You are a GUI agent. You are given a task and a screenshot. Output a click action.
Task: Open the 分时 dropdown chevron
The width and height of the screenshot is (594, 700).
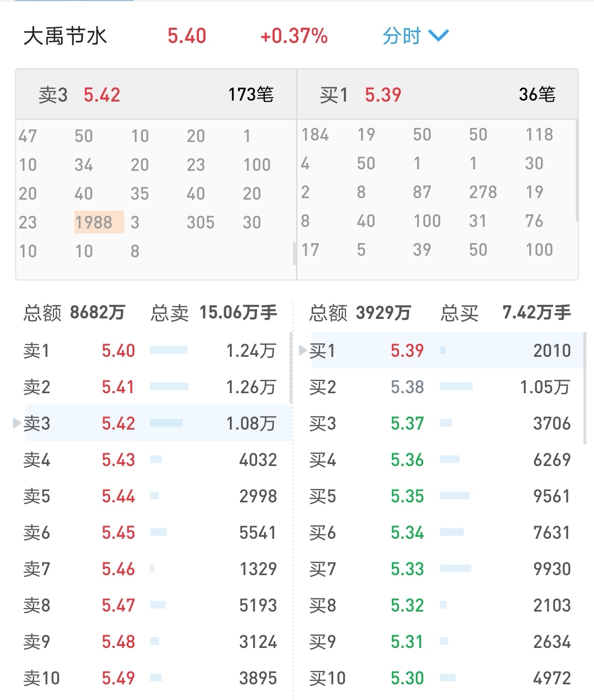[x=438, y=36]
